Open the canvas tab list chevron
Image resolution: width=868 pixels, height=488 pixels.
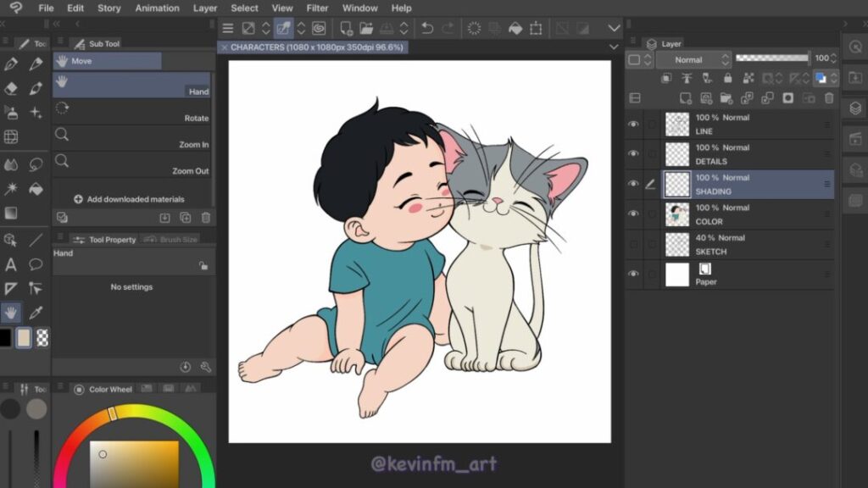(x=615, y=47)
